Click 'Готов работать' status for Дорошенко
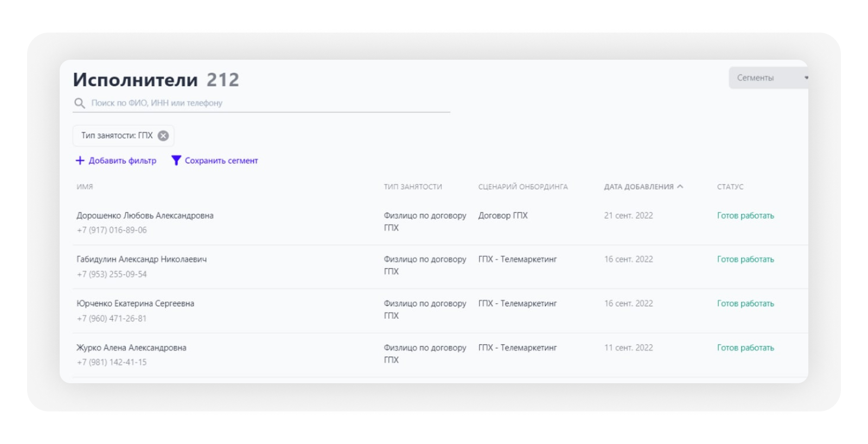This screenshot has height=444, width=868. pos(745,215)
